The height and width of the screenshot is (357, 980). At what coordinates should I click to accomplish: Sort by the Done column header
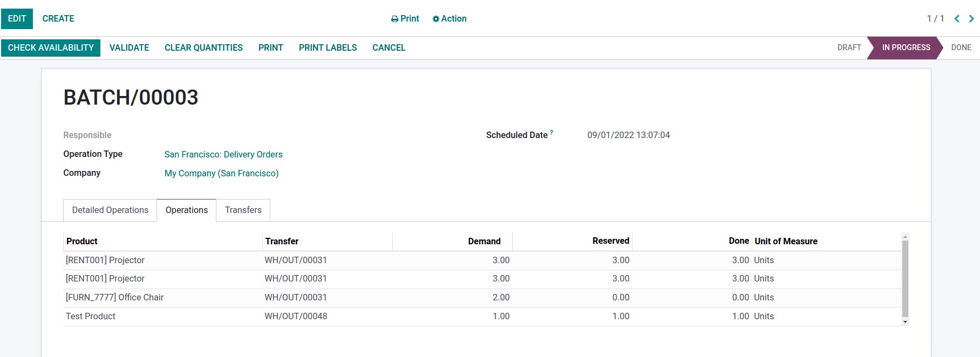click(x=692, y=242)
